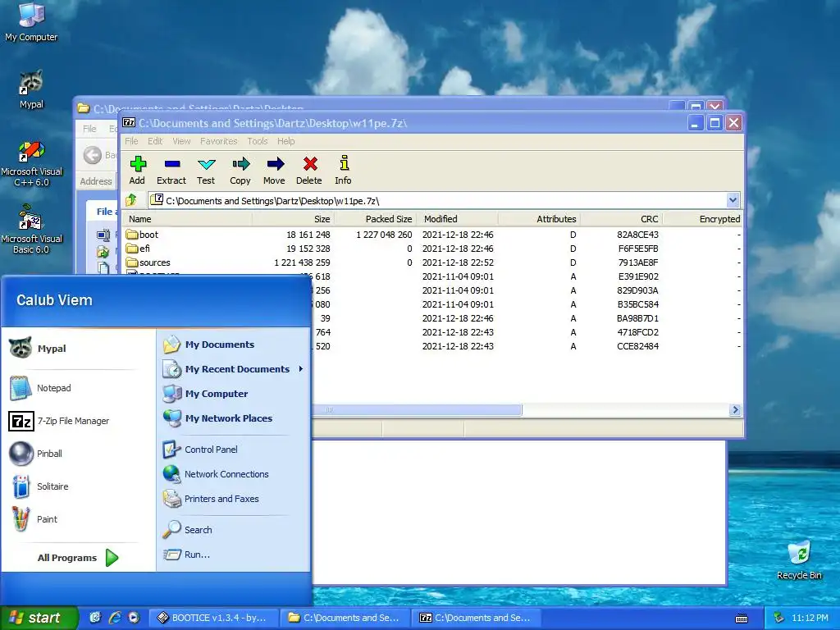Expand My Recent Documents submenu
Image resolution: width=840 pixels, height=630 pixels.
point(233,369)
